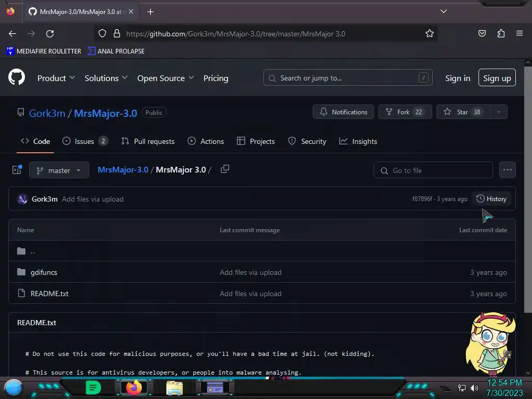Open File Explorer from the taskbar
Viewport: 532px width, 399px height.
(175, 388)
